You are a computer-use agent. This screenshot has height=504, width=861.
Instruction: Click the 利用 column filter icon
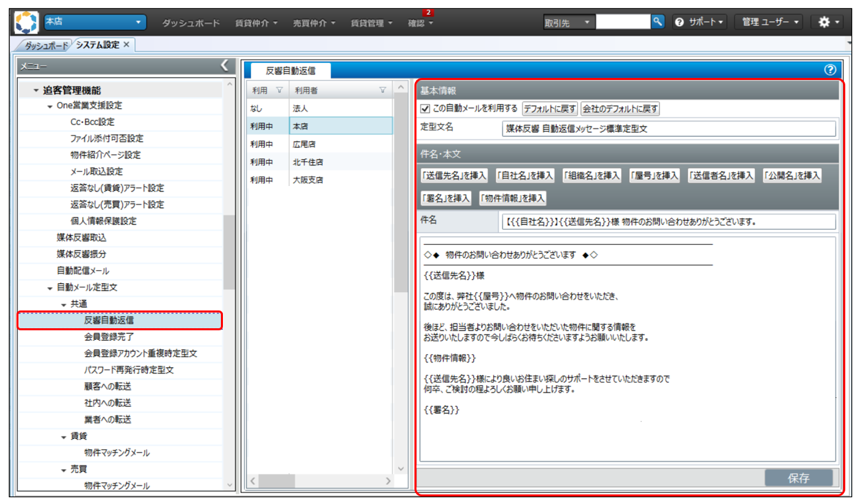tap(279, 90)
